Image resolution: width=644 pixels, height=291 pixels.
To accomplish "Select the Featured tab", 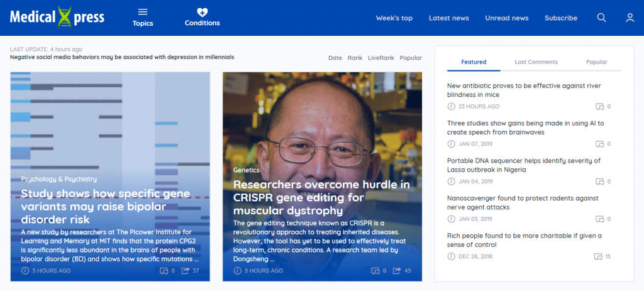I will (x=474, y=62).
